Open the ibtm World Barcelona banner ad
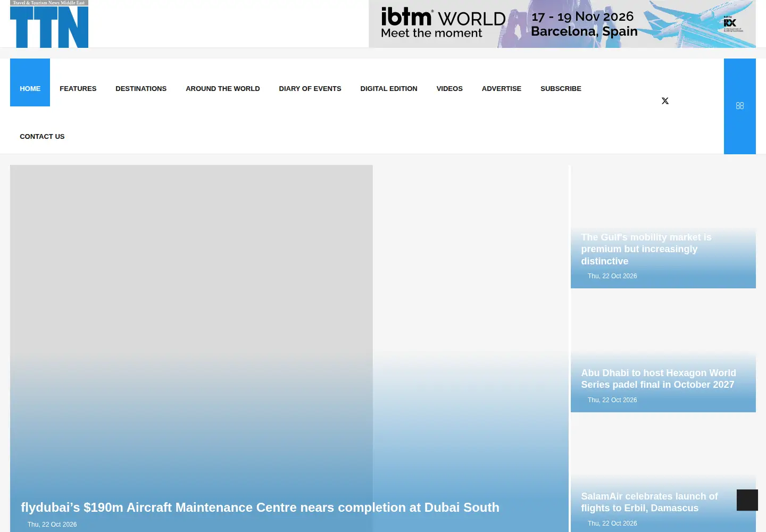 click(x=562, y=24)
